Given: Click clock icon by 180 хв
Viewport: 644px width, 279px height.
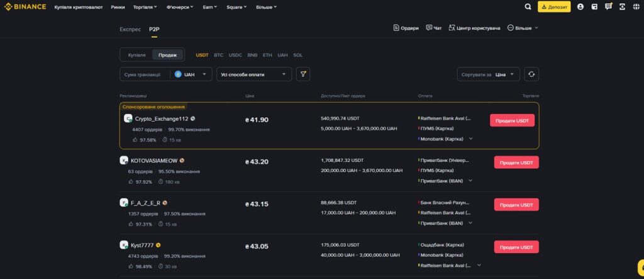Looking at the screenshot, I should pyautogui.click(x=160, y=181).
